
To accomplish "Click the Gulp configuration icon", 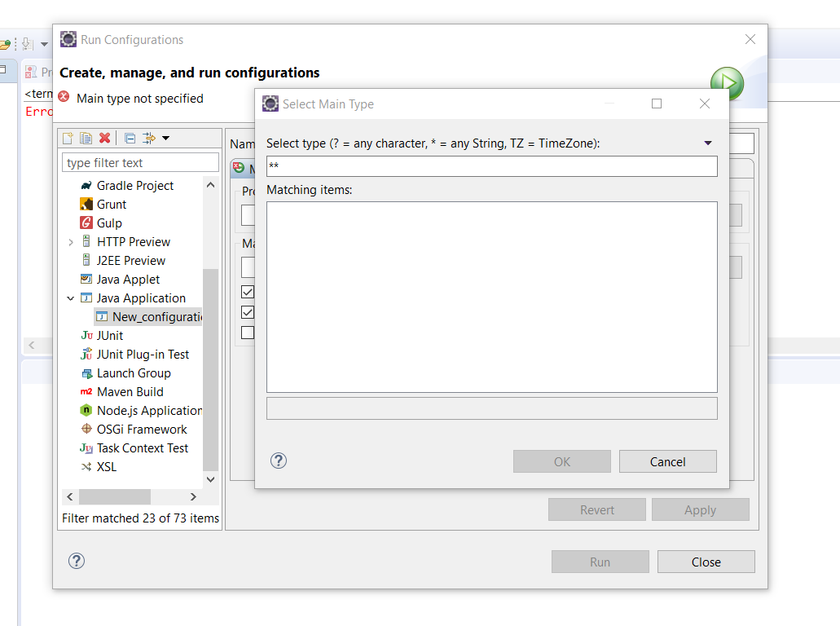I will pyautogui.click(x=86, y=223).
